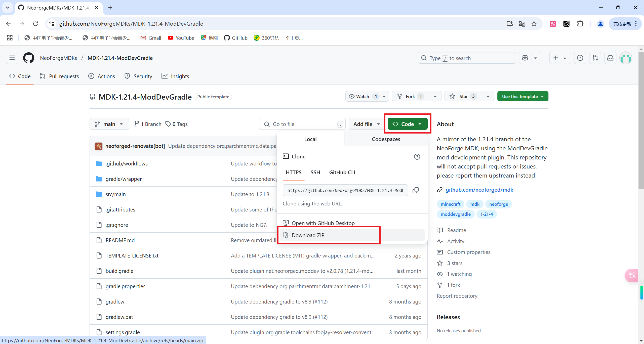Open the Readme link in About
Screen dimensions: 644x344
(456, 230)
